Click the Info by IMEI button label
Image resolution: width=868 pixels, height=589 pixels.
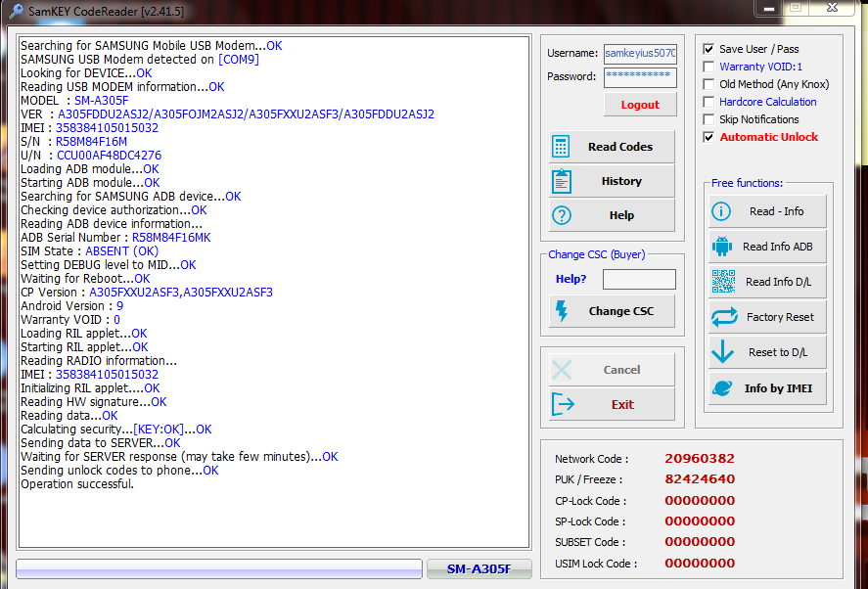[778, 388]
